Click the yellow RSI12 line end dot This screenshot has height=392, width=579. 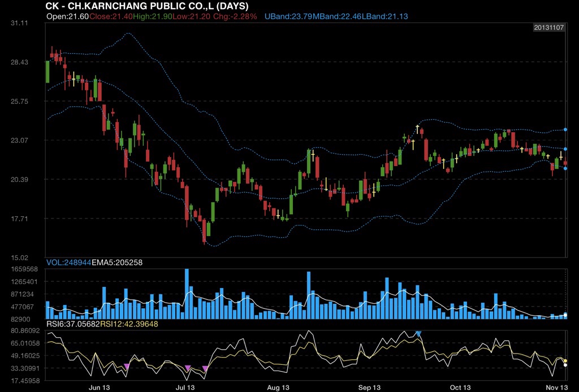tap(565, 361)
